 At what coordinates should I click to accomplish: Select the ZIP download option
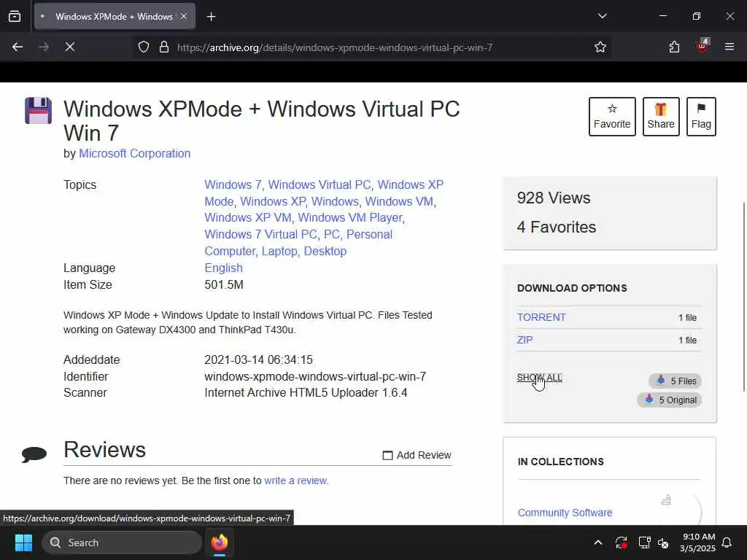click(x=525, y=340)
